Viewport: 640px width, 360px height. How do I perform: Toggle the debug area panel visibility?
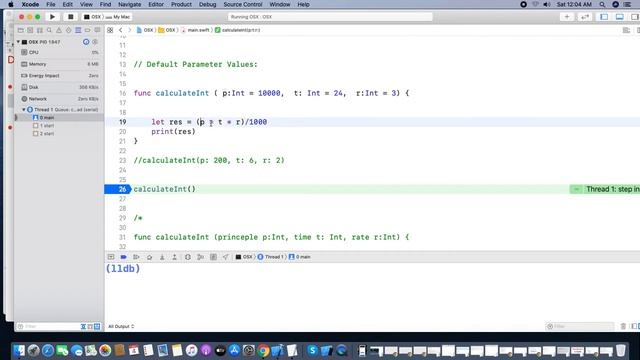[x=620, y=17]
